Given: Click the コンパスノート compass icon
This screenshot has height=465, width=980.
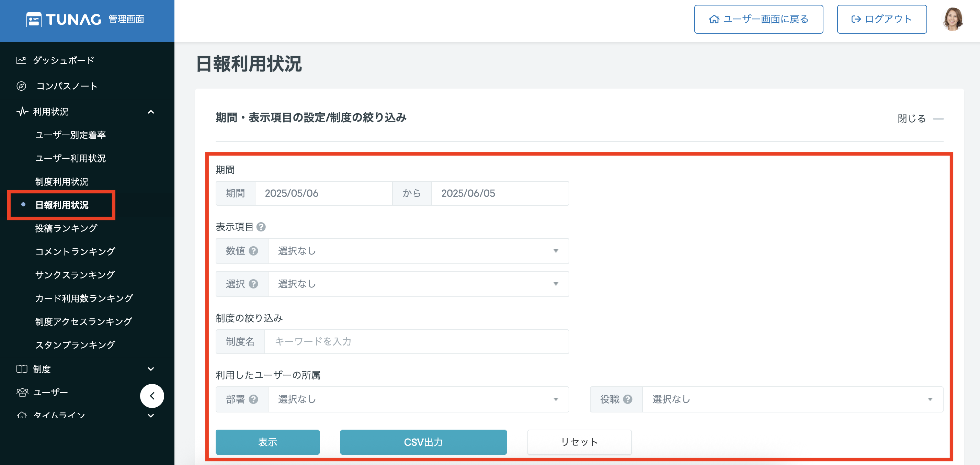Looking at the screenshot, I should 21,86.
